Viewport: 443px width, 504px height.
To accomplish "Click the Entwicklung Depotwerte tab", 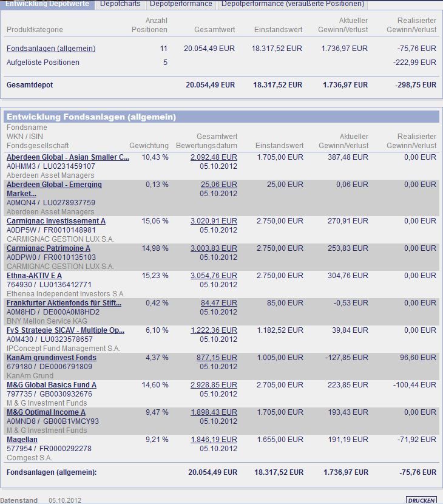I will click(x=47, y=4).
